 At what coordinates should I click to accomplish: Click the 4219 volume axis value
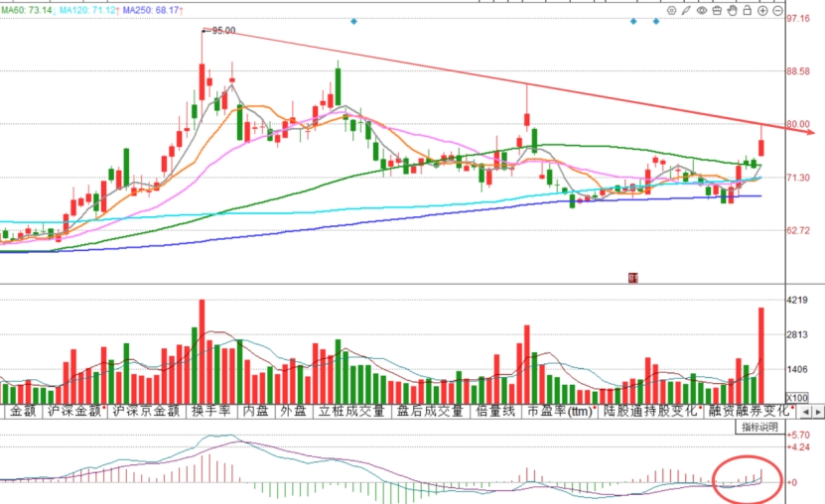click(796, 300)
